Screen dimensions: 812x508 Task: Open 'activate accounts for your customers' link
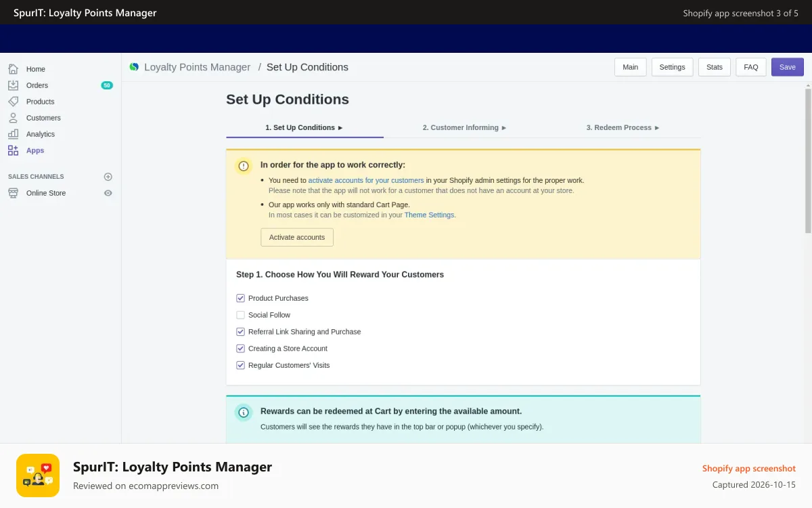(x=366, y=180)
